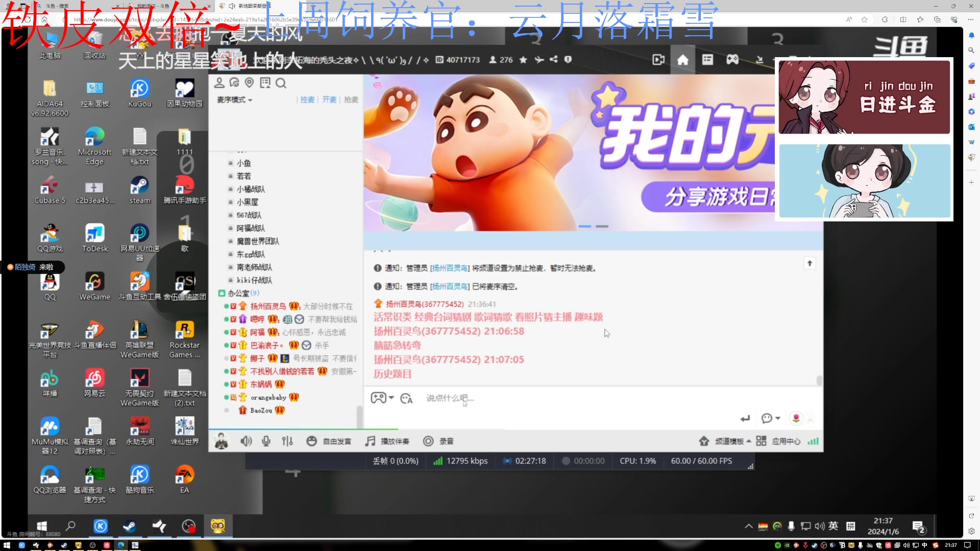Open the user profile icon above channel list
The height and width of the screenshot is (551, 980).
coord(219,83)
